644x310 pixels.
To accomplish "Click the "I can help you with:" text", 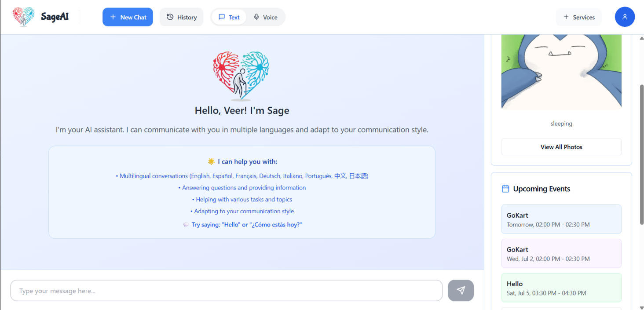I will 247,161.
